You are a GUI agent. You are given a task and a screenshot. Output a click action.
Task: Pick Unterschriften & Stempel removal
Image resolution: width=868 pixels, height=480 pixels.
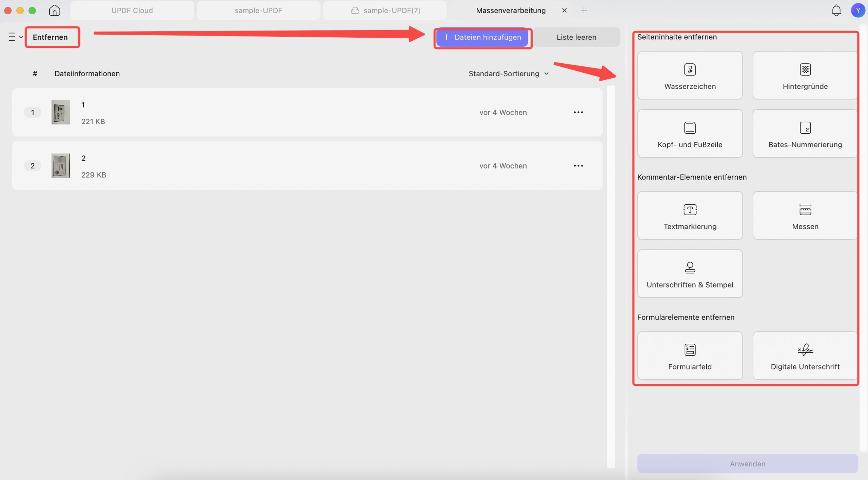[x=690, y=274]
